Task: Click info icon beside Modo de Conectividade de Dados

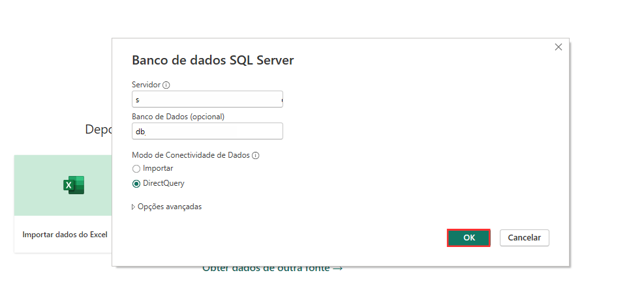Action: (256, 156)
